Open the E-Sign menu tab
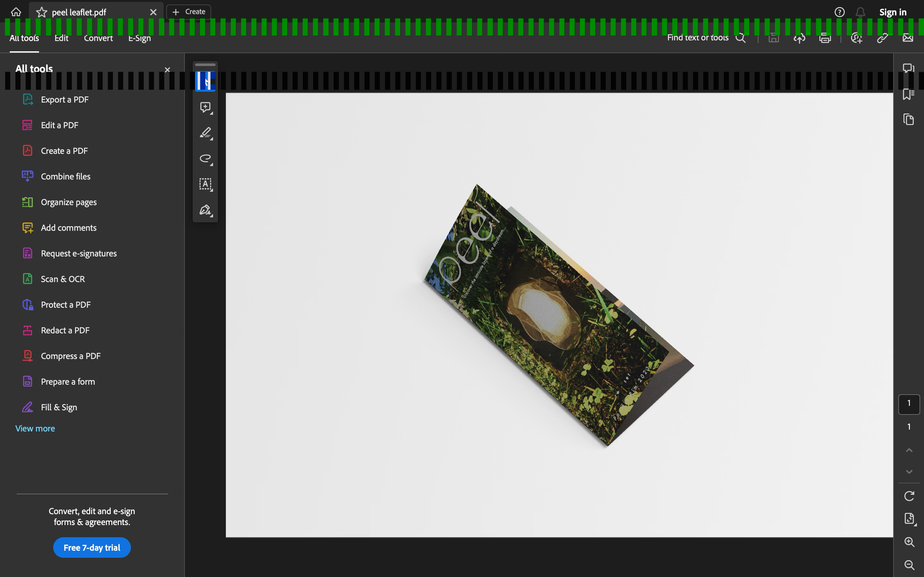This screenshot has height=577, width=924. coord(139,38)
